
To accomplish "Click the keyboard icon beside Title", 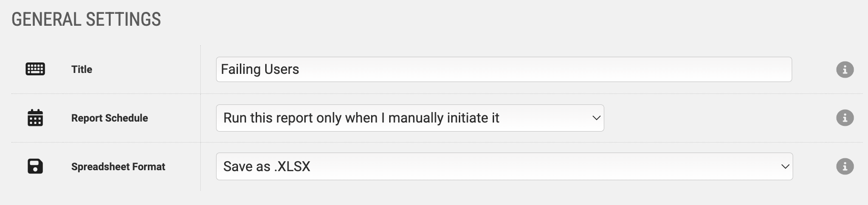I will point(35,69).
